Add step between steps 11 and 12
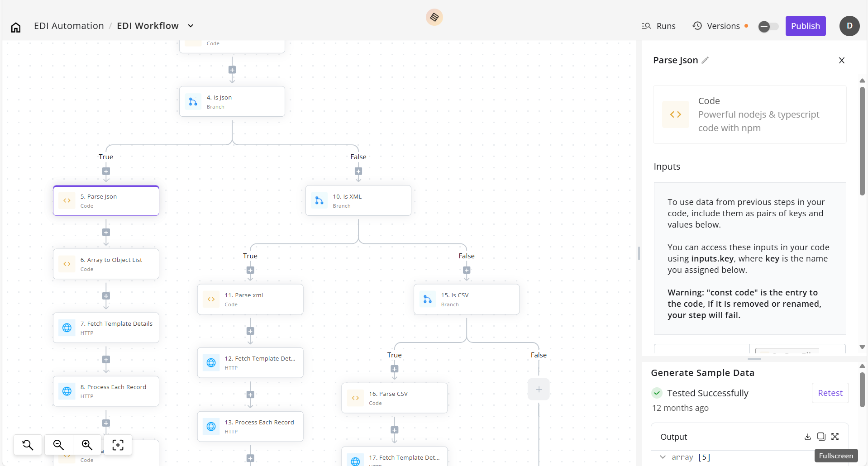Viewport: 868px width, 466px height. (250, 331)
